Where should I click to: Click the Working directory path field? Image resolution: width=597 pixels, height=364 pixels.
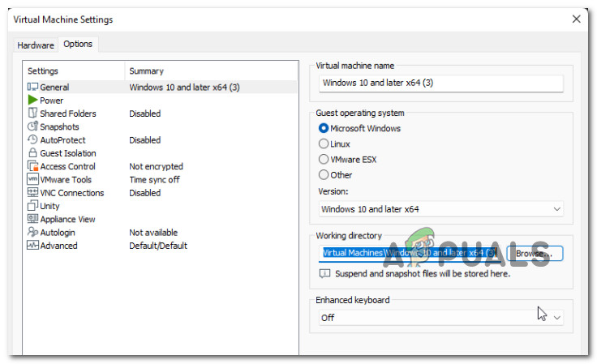410,253
